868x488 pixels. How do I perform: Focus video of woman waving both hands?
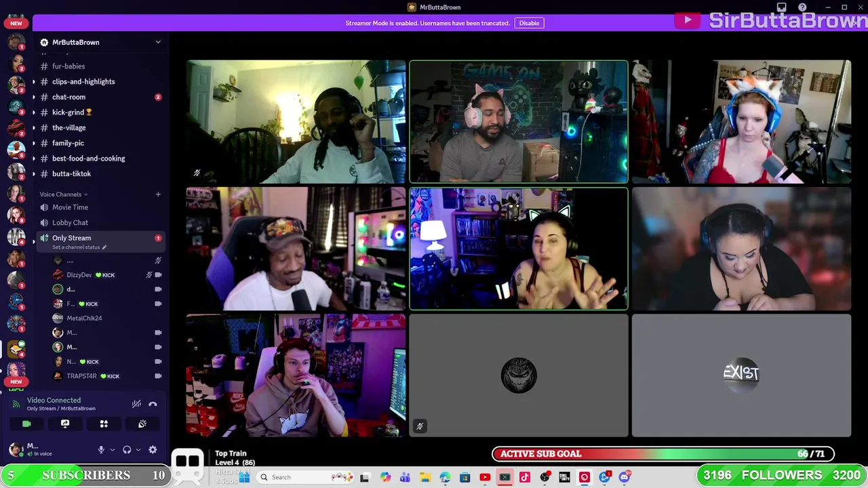[x=519, y=249]
